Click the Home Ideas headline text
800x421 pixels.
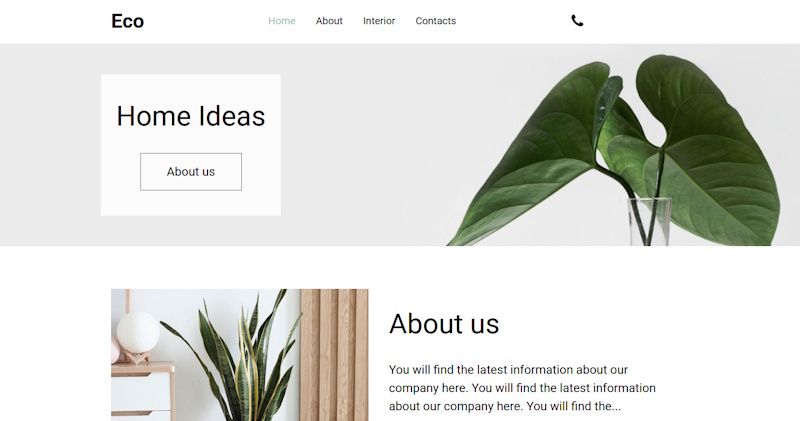point(191,116)
